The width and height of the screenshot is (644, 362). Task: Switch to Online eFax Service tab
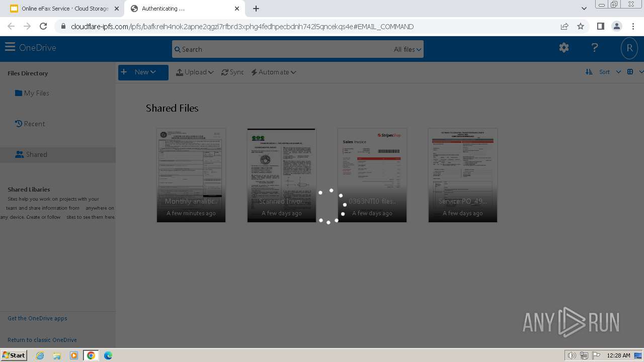[64, 9]
